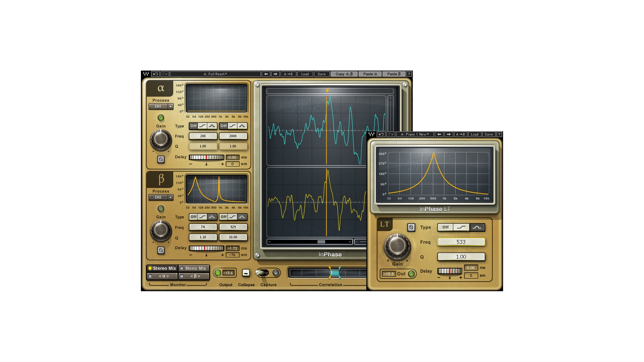Select shelf filter type in InPhase LT
This screenshot has height=362, width=644.
(461, 227)
